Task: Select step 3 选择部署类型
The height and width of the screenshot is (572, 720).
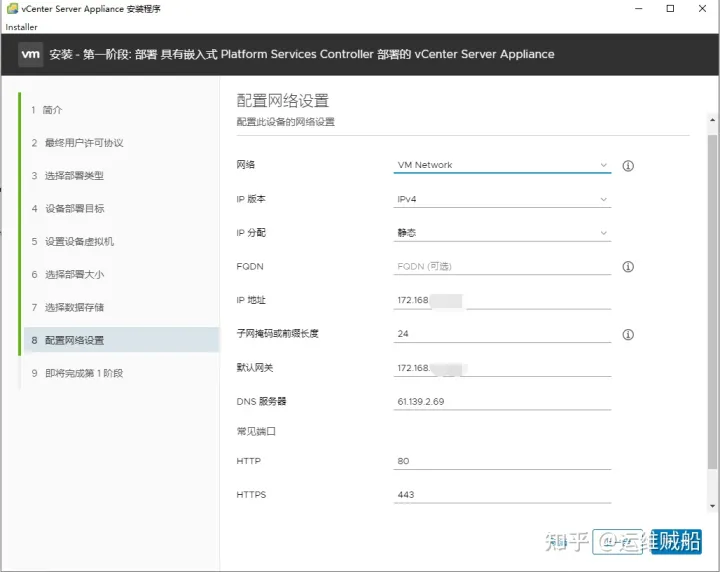Action: coord(73,176)
